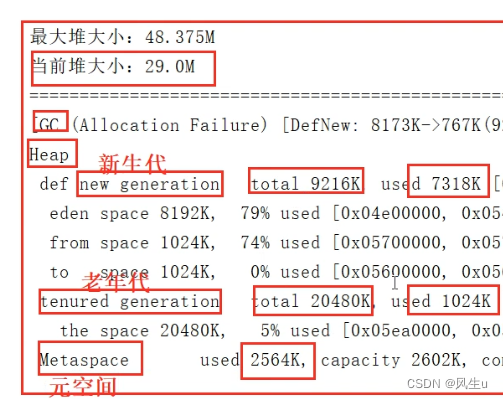Click 'eden space 8192K,' text
This screenshot has height=399, width=503.
tap(133, 213)
